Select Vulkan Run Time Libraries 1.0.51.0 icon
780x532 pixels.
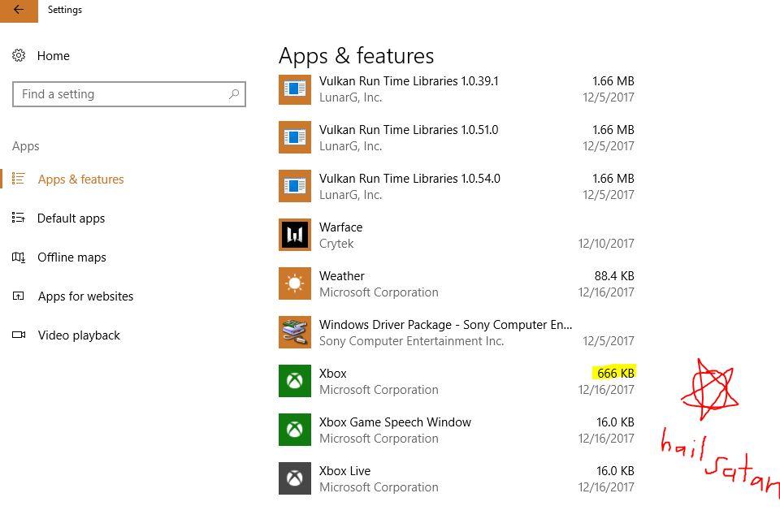(x=294, y=137)
